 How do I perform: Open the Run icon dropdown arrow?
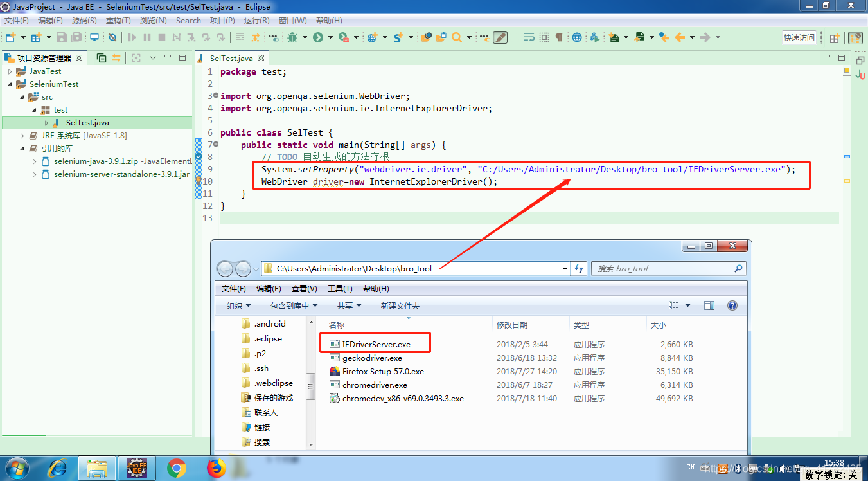[x=330, y=37]
